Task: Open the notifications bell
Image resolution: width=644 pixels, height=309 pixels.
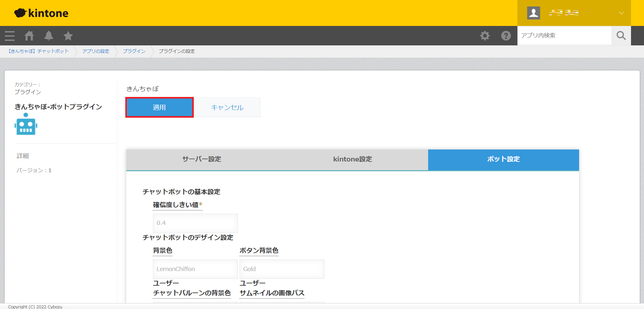Action: (x=49, y=36)
